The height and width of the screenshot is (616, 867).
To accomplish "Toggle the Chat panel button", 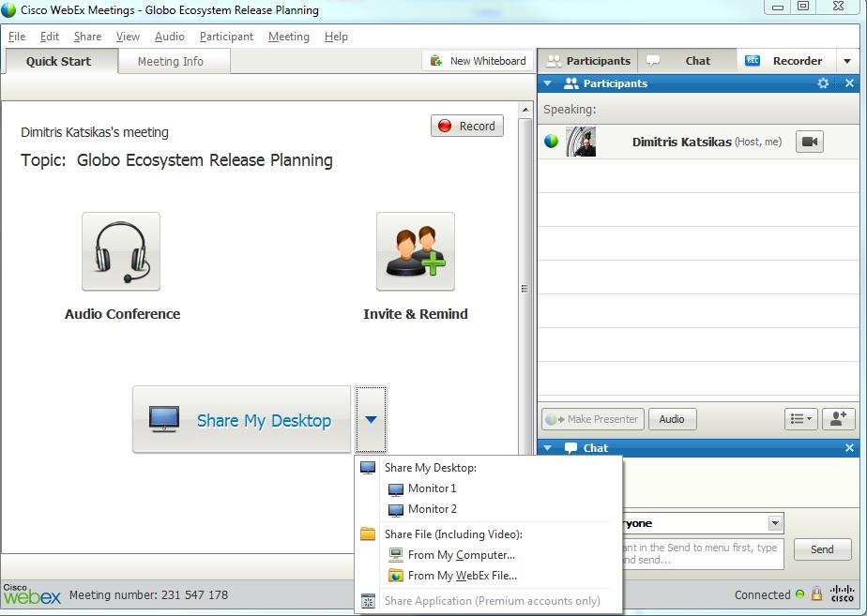I will point(687,61).
